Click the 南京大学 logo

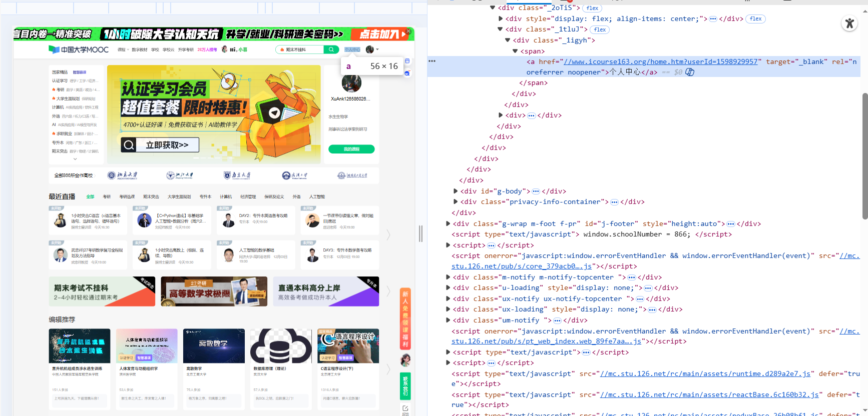[x=237, y=175]
